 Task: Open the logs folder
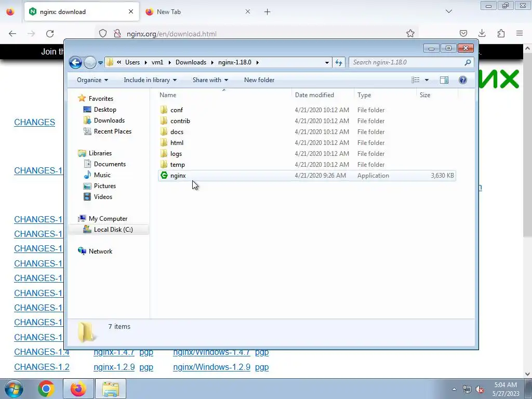coord(176,153)
